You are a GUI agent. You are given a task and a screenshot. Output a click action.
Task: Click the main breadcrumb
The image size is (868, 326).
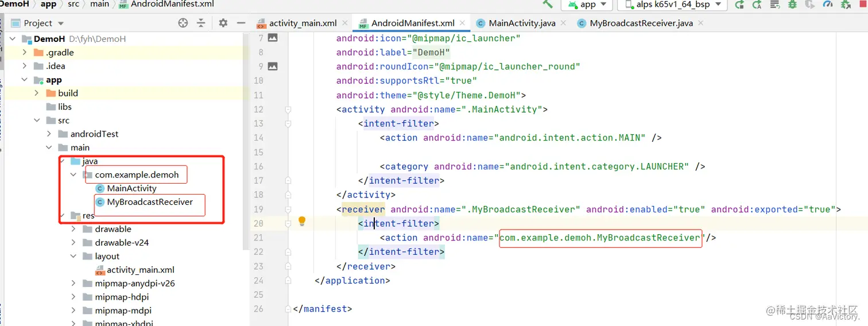[99, 4]
